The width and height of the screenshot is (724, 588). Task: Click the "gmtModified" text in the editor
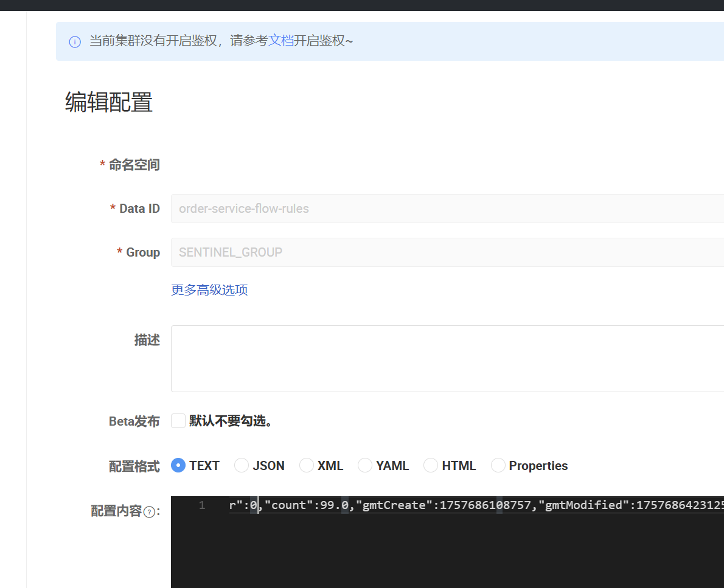pos(583,505)
